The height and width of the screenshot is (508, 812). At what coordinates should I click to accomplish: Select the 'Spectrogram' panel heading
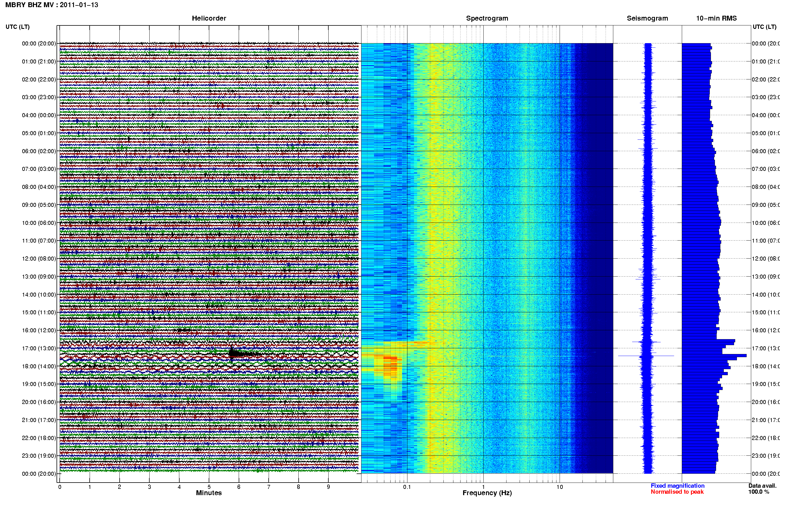coord(487,18)
